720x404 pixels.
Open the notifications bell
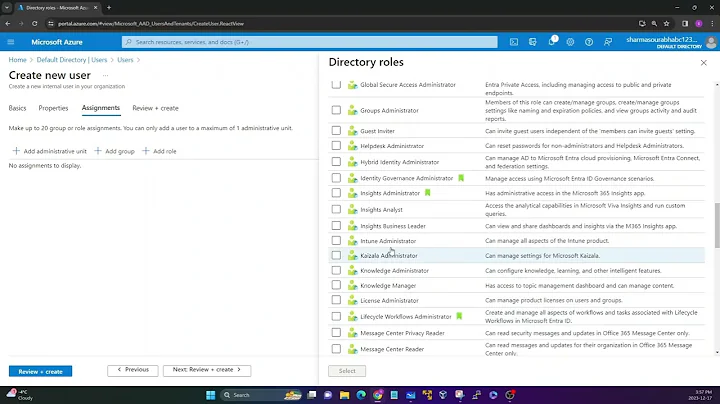(x=551, y=42)
